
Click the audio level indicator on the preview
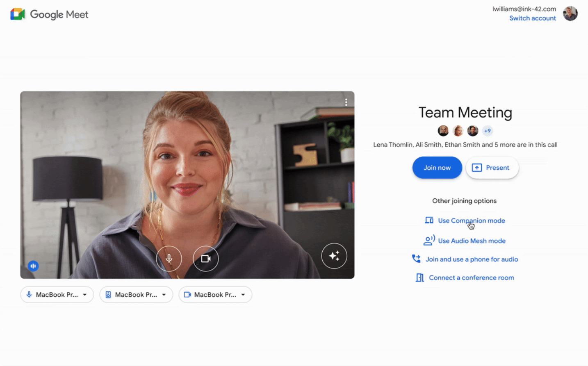pos(33,266)
